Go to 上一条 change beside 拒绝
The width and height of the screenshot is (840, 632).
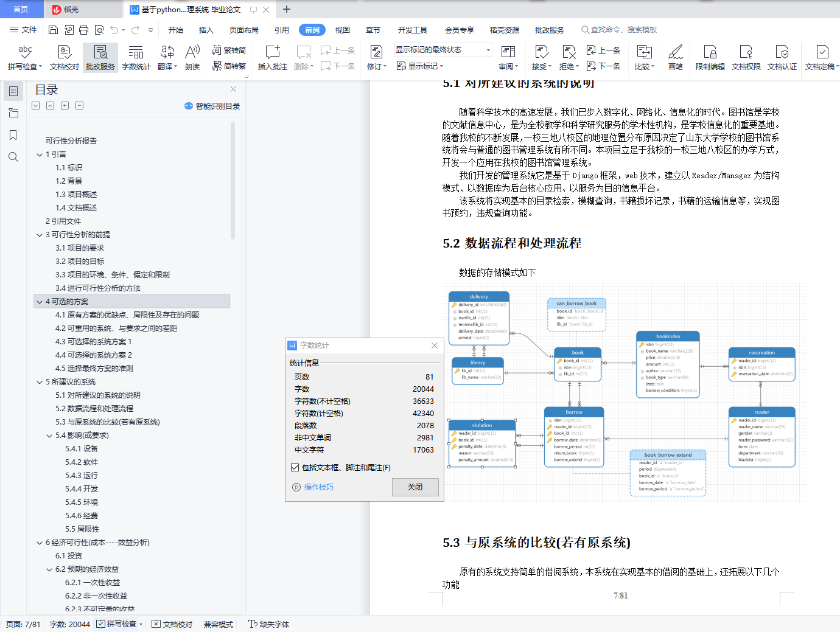(603, 50)
